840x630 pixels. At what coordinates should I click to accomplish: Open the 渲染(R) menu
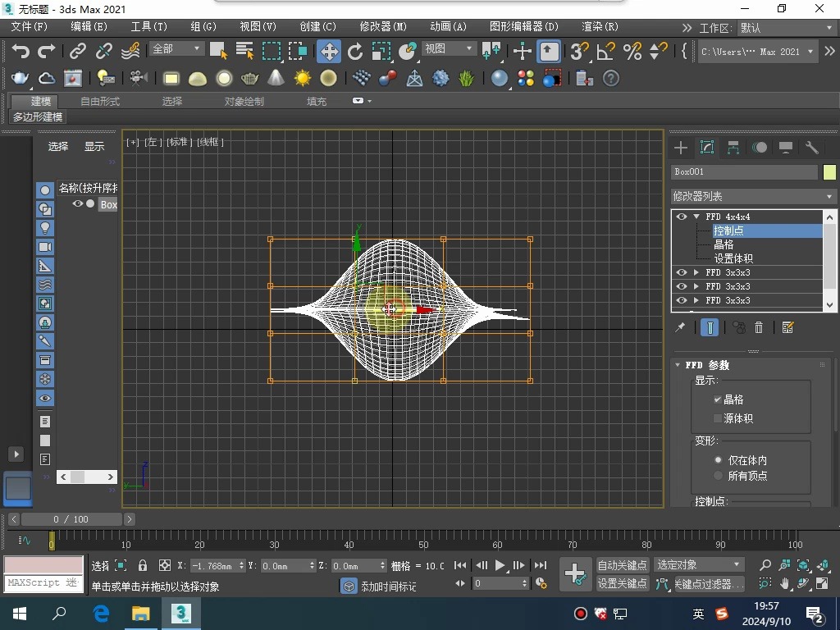tap(599, 27)
